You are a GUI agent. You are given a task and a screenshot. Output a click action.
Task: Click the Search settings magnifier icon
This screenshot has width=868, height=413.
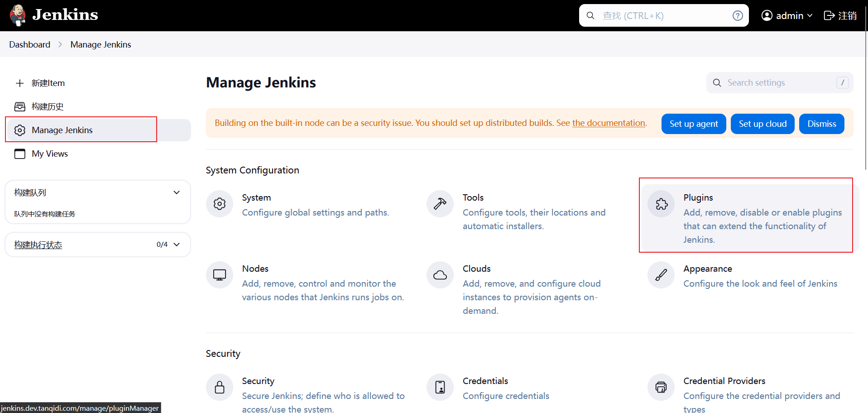(x=717, y=82)
